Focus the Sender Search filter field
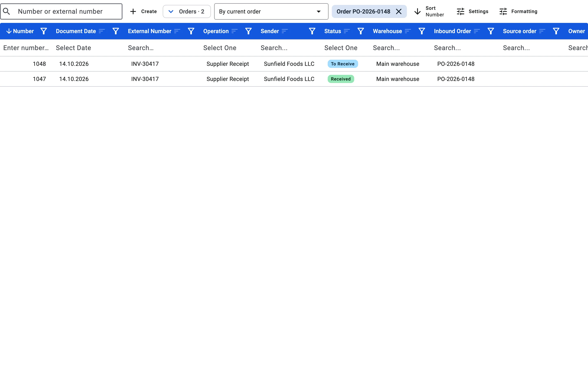The width and height of the screenshot is (588, 368). (274, 48)
